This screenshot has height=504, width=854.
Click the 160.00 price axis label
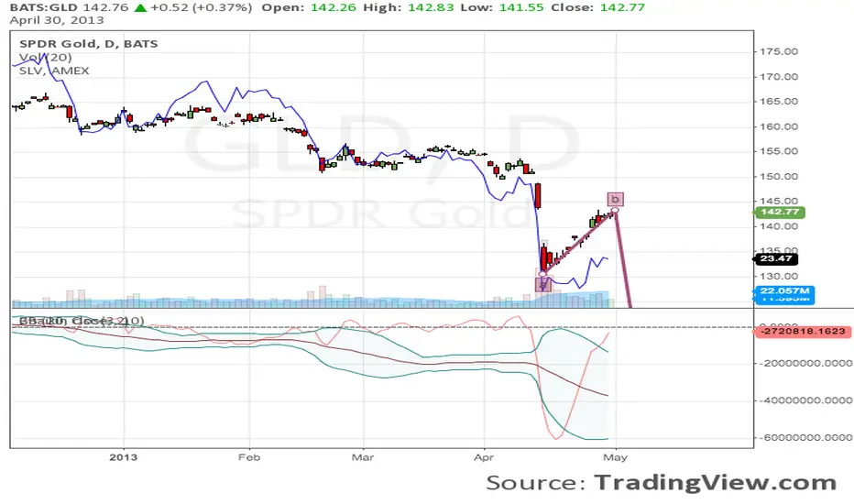click(779, 126)
